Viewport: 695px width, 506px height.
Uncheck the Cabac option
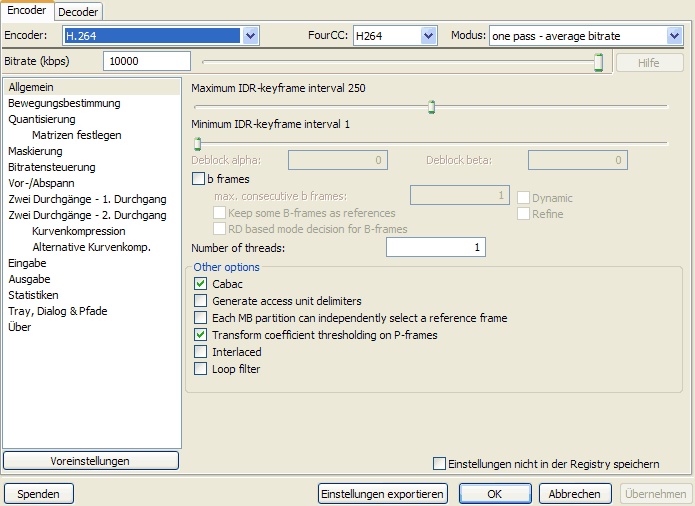[x=201, y=284]
